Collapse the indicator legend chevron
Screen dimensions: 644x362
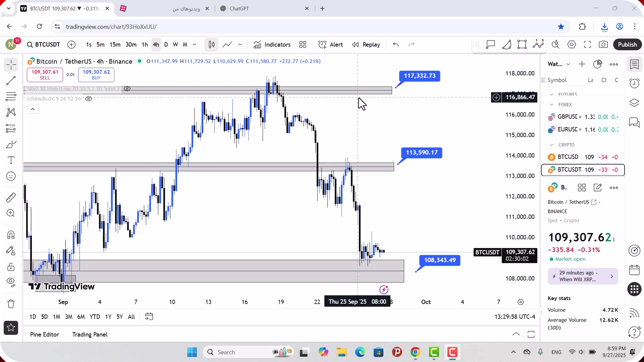[x=33, y=109]
